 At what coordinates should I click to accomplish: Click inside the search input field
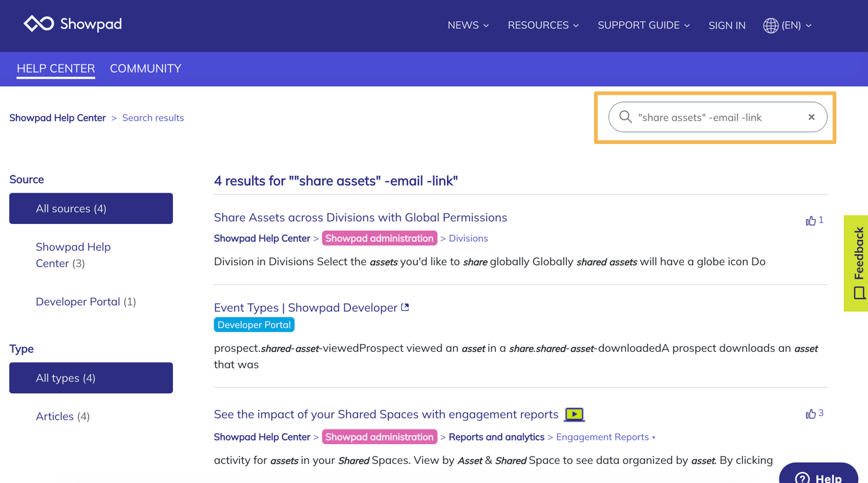click(x=718, y=117)
